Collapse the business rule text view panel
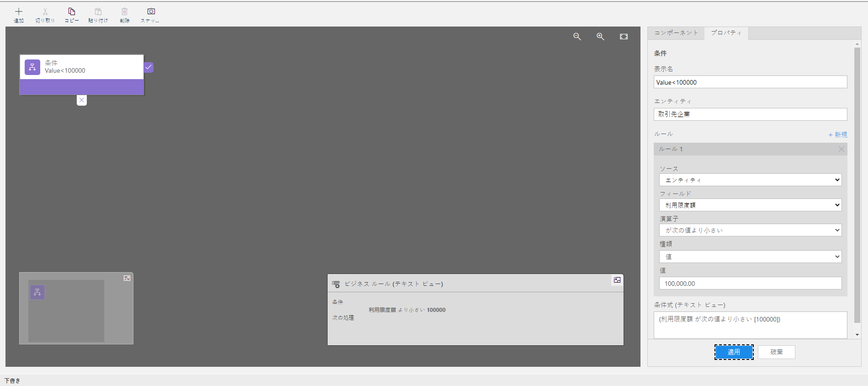This screenshot has height=386, width=868. coord(617,280)
